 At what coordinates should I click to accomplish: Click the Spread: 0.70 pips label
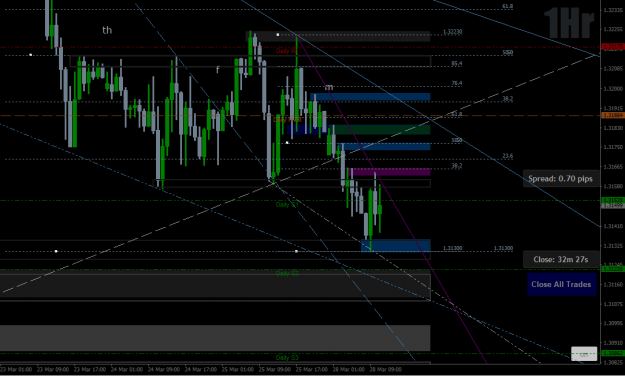pos(560,179)
